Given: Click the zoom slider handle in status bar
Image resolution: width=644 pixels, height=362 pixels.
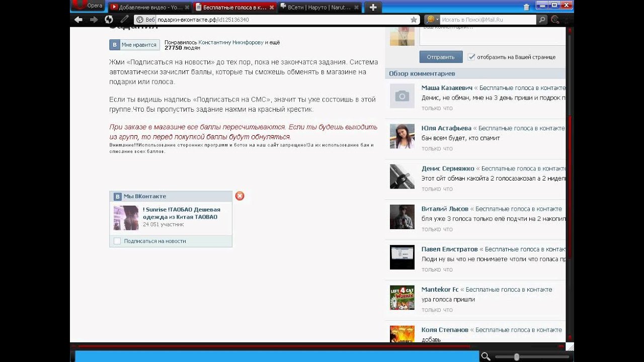Looking at the screenshot, I should (x=516, y=357).
